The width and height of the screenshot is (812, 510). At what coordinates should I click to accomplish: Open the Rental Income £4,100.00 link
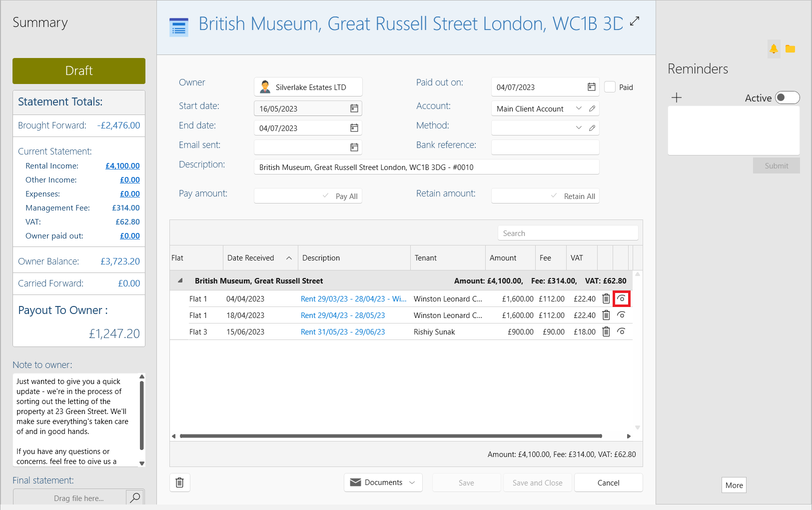122,166
